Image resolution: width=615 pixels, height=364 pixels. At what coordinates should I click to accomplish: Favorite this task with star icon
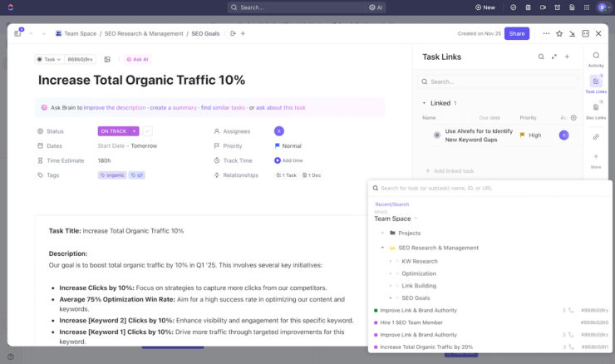pos(559,33)
